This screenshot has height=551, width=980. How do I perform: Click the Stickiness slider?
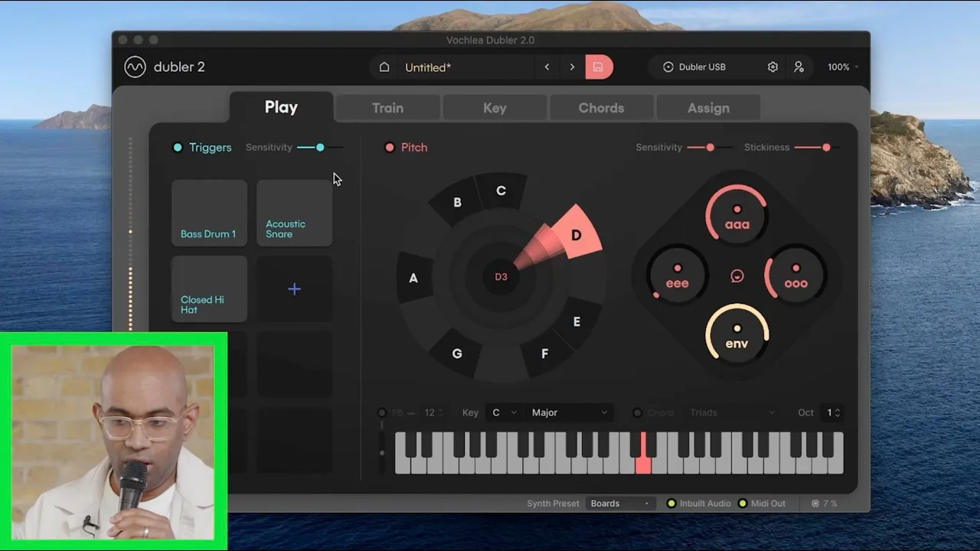817,148
